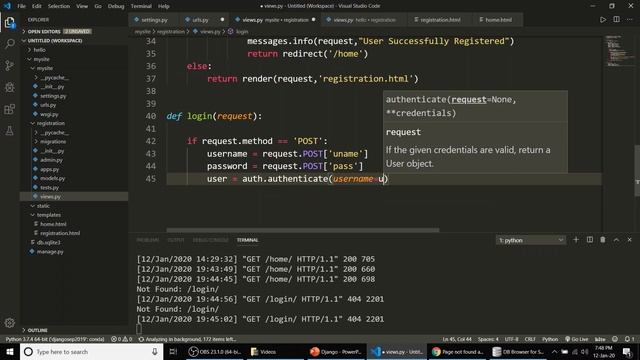Image resolution: width=640 pixels, height=360 pixels.
Task: Open the Test beaker view
Action: point(10,131)
